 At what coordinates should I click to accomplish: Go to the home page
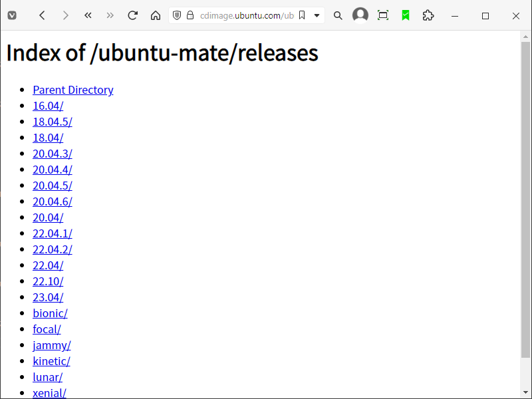[156, 15]
